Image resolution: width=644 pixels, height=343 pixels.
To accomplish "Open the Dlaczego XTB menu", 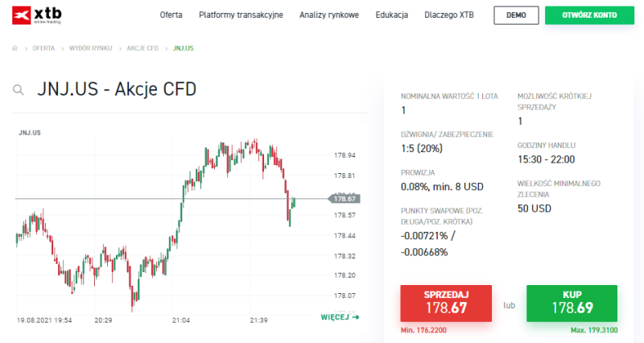I will point(449,15).
